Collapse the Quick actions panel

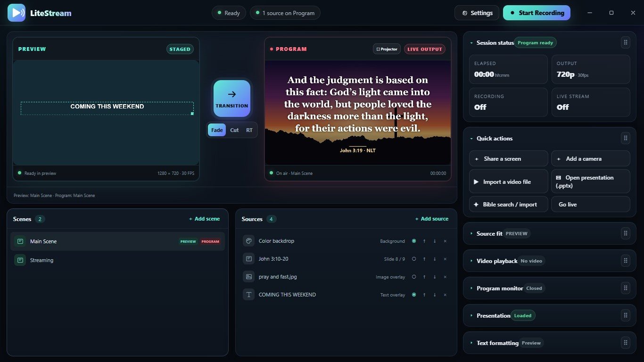(x=471, y=139)
